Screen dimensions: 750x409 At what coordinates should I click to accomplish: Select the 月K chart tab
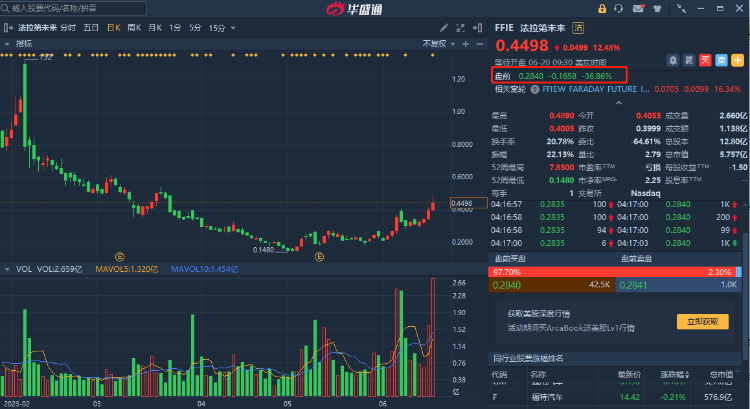coord(154,28)
